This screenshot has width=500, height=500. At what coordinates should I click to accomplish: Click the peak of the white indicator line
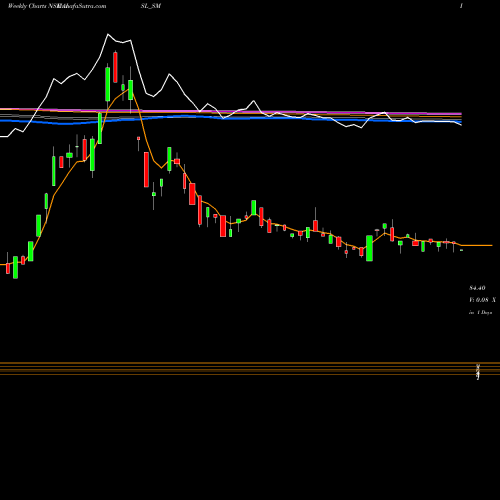point(108,34)
